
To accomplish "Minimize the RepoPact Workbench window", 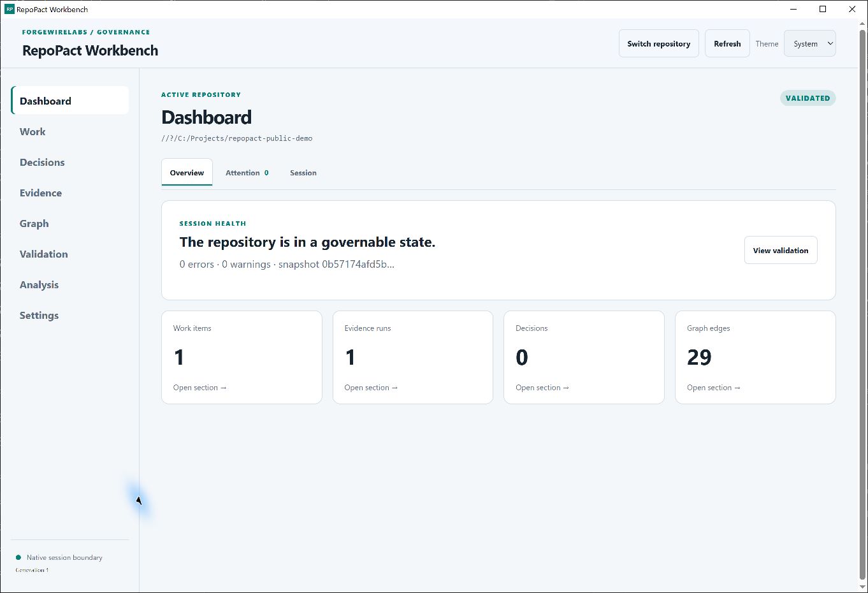I will point(793,9).
